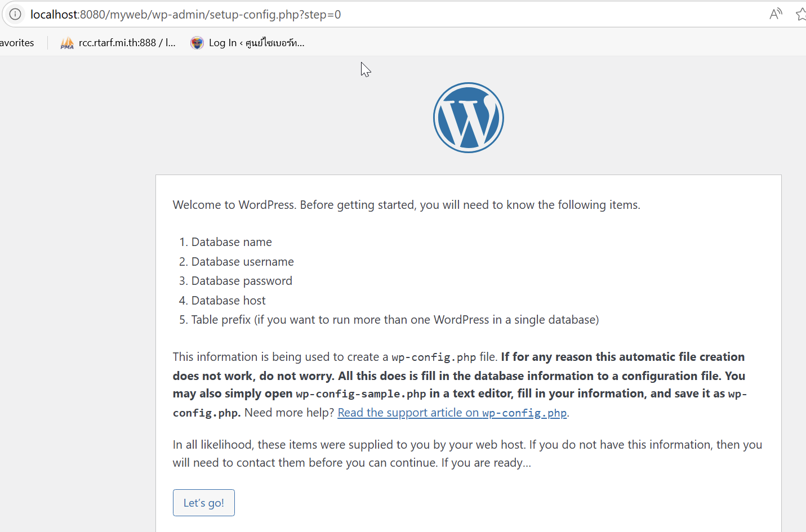
Task: Open the rcc.rtarf.mi.th:888 bookmark label
Action: click(127, 43)
